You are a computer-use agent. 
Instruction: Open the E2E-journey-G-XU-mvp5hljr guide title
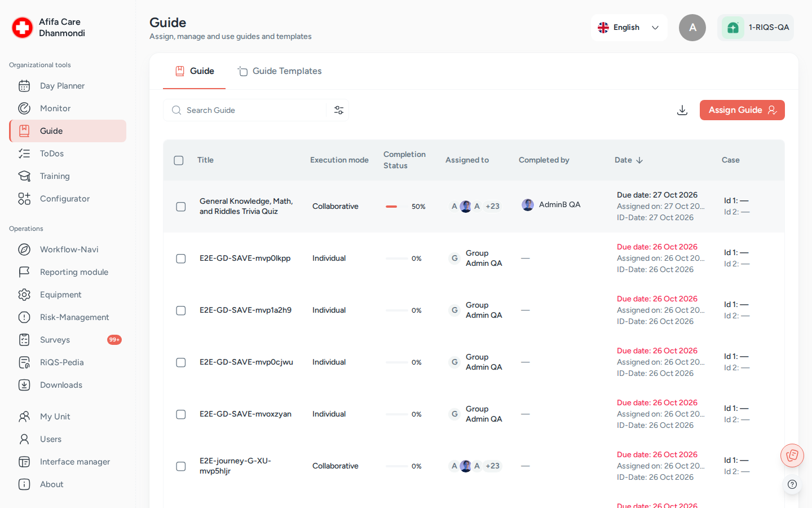click(235, 466)
